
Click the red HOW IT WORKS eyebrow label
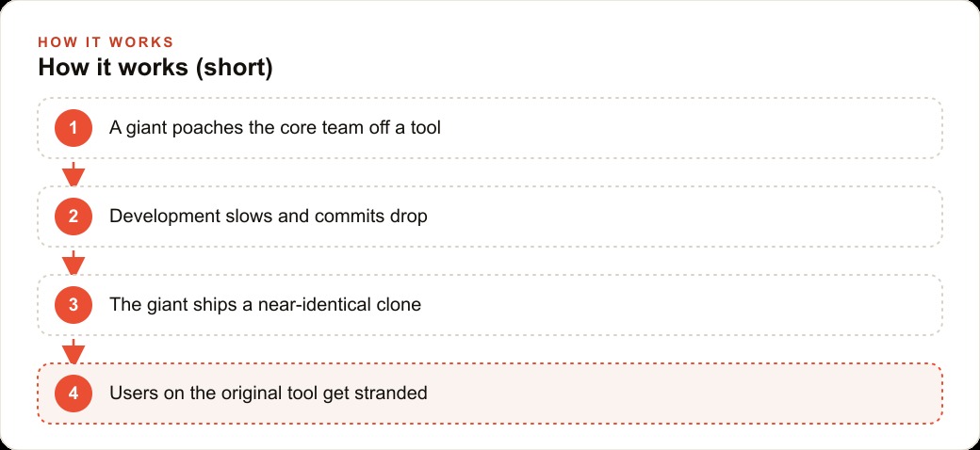pyautogui.click(x=106, y=42)
